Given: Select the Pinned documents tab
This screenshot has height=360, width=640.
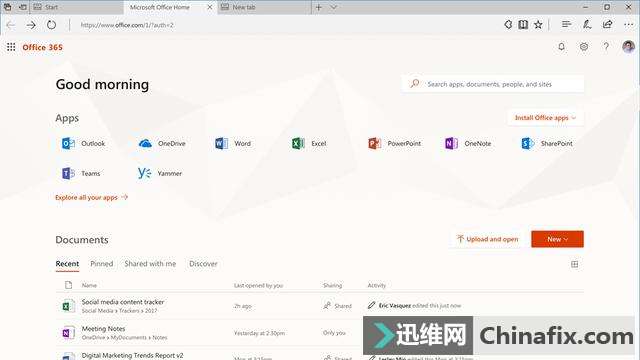Looking at the screenshot, I should tap(102, 264).
